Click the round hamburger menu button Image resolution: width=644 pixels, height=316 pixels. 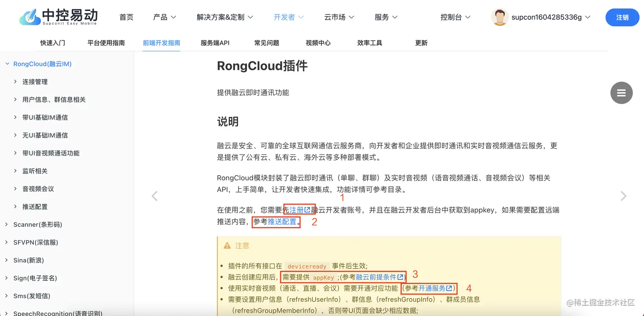pyautogui.click(x=621, y=93)
